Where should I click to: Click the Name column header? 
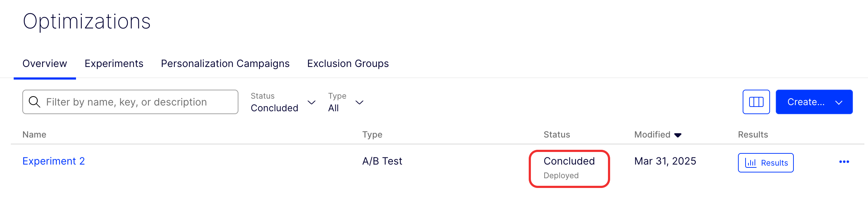pyautogui.click(x=34, y=135)
